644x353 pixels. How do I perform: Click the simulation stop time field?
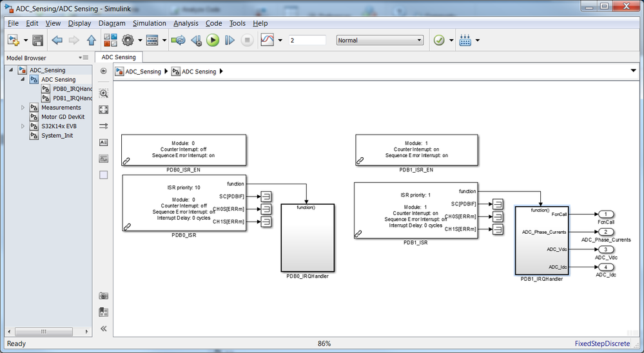point(307,40)
